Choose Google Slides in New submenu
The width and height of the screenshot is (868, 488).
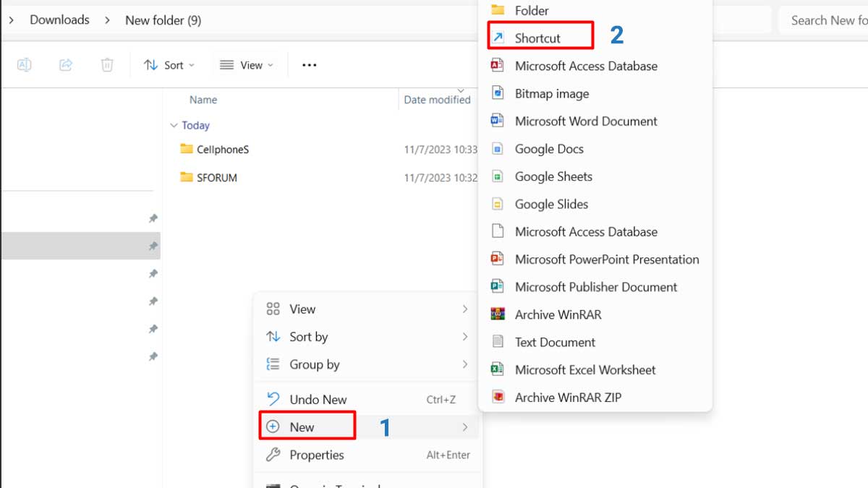tap(595, 204)
